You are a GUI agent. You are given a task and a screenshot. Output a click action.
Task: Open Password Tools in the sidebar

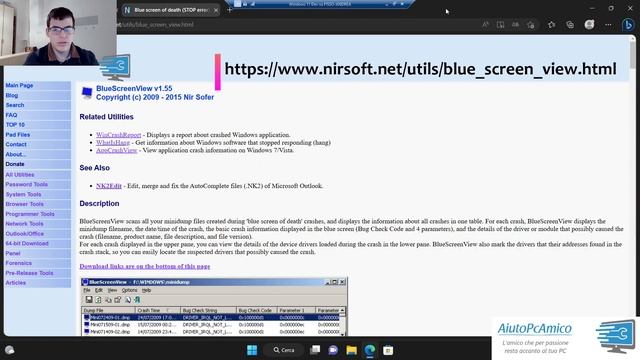point(27,184)
